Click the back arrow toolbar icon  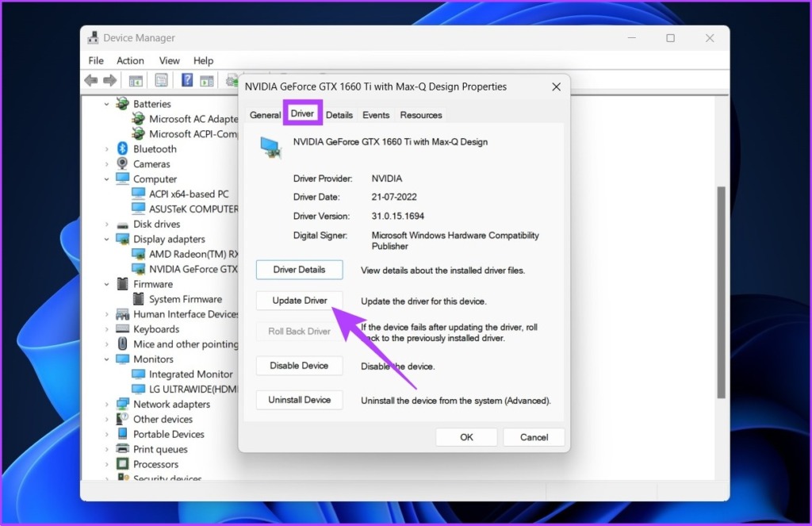(91, 80)
